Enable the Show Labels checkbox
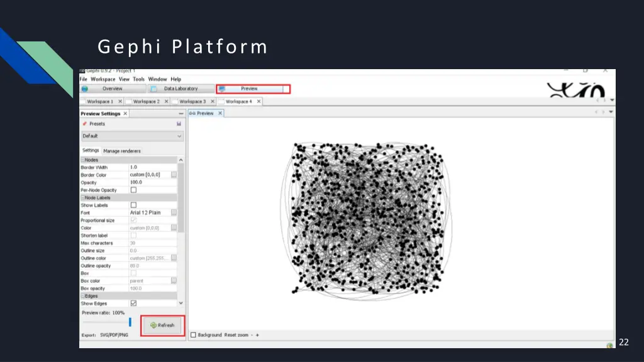 pyautogui.click(x=133, y=205)
